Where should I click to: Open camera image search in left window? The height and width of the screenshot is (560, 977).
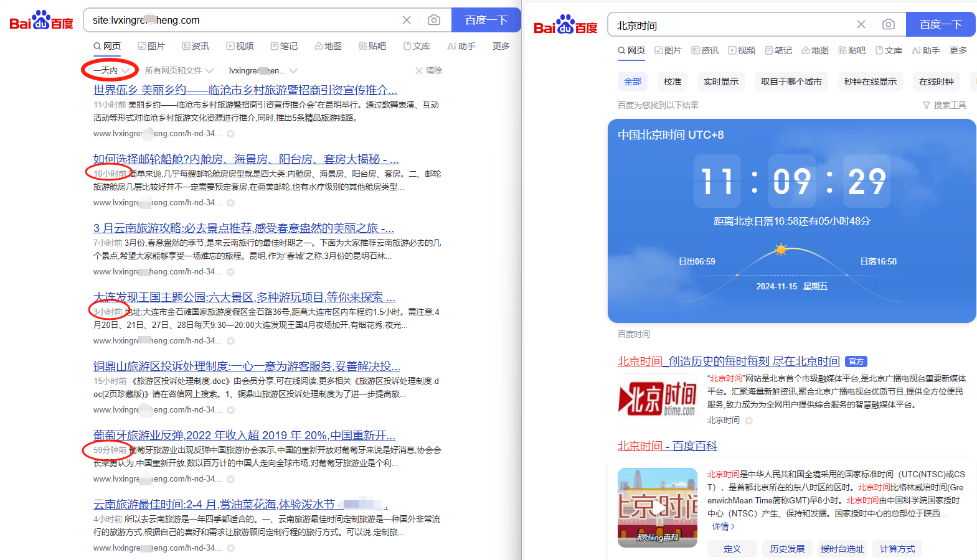(434, 20)
